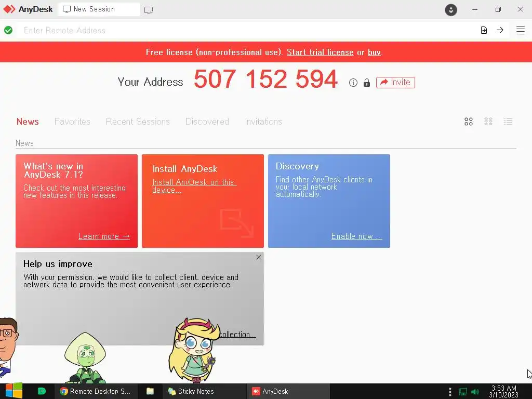Image resolution: width=532 pixels, height=399 pixels.
Task: Switch to Remote Desktop Chrome taskbar item
Action: [96, 391]
